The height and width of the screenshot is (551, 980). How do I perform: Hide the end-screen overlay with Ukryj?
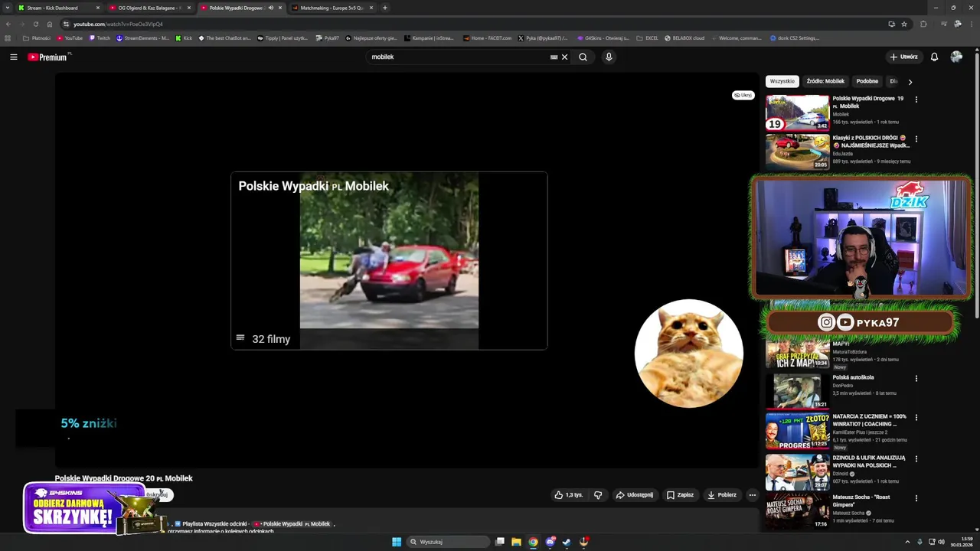743,95
